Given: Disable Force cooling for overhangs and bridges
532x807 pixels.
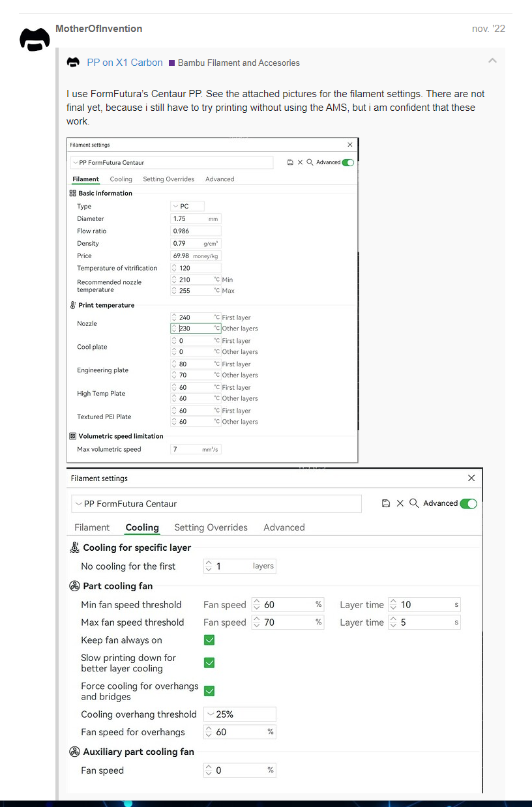Looking at the screenshot, I should [x=209, y=691].
